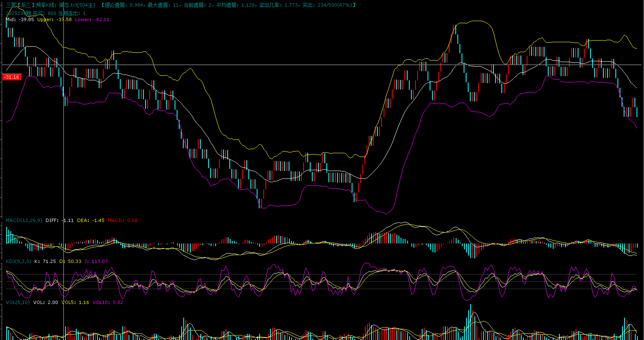Click the MACD(12,26,9) indicator label
Screen dimensions: 644x340
pos(24,220)
